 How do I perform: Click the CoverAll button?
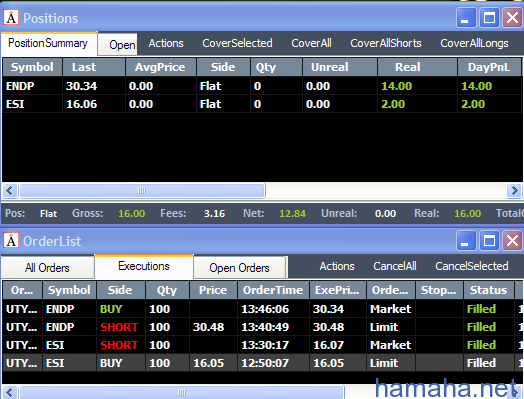pyautogui.click(x=311, y=43)
